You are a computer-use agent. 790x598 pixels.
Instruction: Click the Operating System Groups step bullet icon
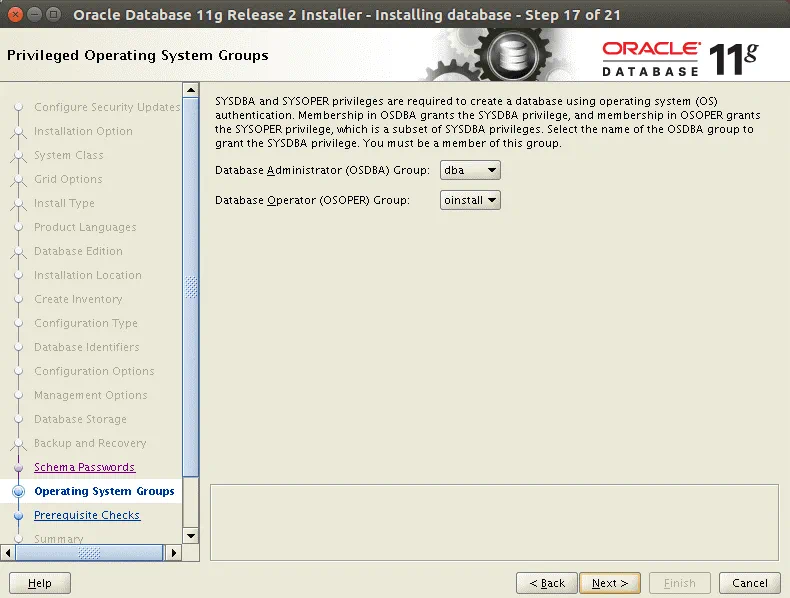(x=19, y=491)
